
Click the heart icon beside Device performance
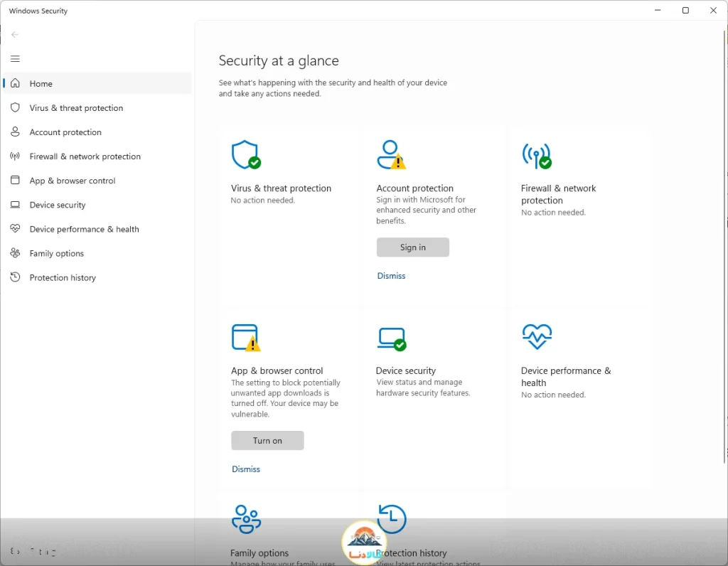pyautogui.click(x=16, y=228)
